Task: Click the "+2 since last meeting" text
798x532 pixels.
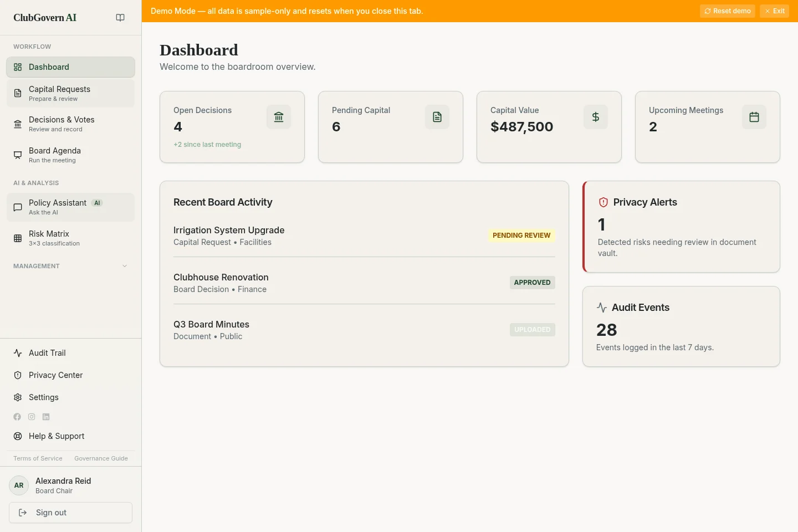Action: [x=207, y=145]
